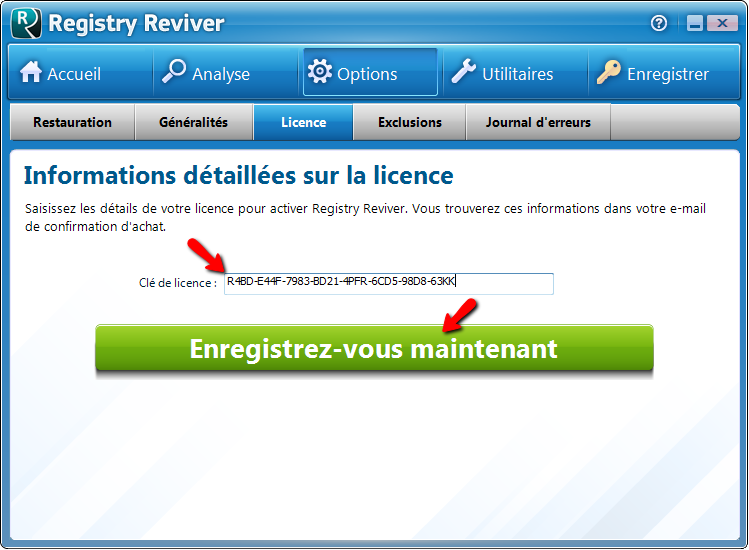Go to the Accueil section
This screenshot has width=749, height=550.
click(74, 74)
